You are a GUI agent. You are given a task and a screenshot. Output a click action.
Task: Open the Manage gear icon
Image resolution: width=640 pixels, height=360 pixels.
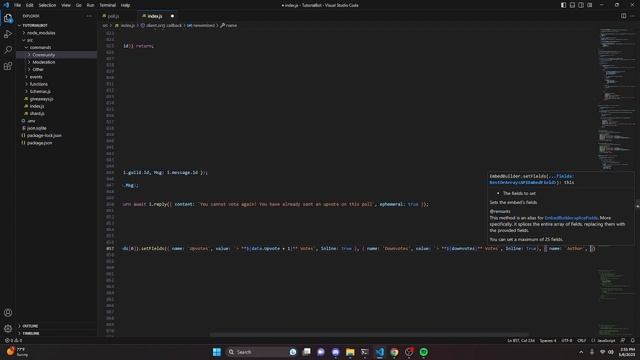pos(8,328)
